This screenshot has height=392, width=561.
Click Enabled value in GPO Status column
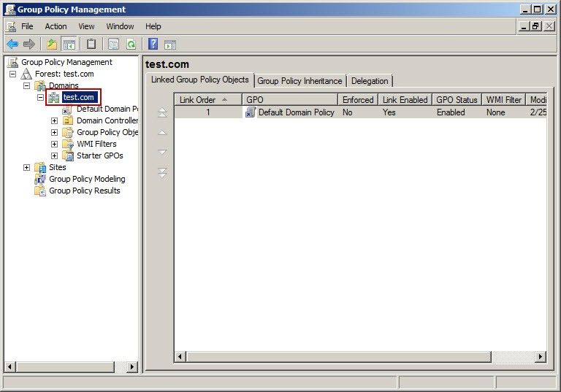coord(451,112)
